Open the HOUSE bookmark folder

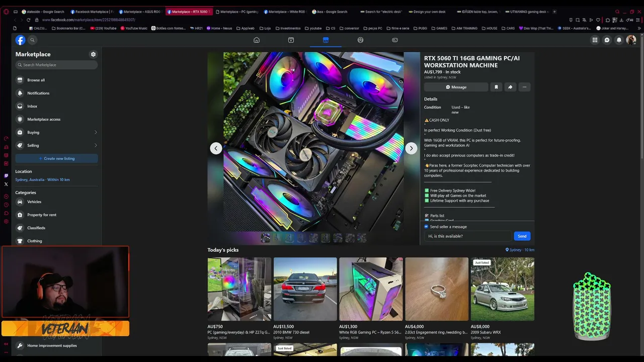[x=490, y=28]
